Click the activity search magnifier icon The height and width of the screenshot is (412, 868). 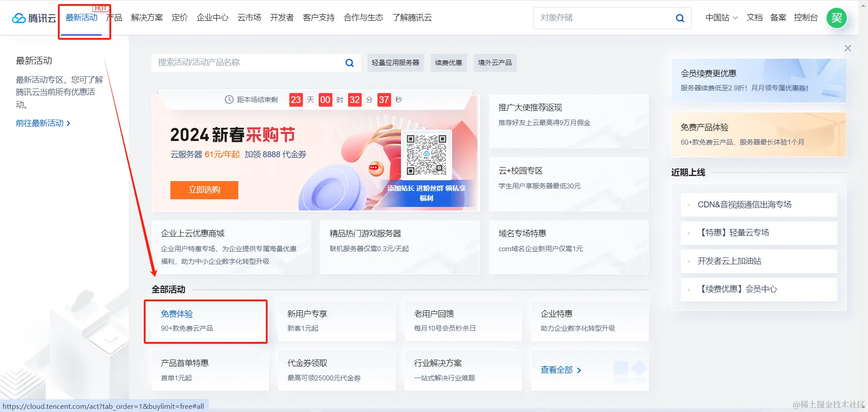349,63
